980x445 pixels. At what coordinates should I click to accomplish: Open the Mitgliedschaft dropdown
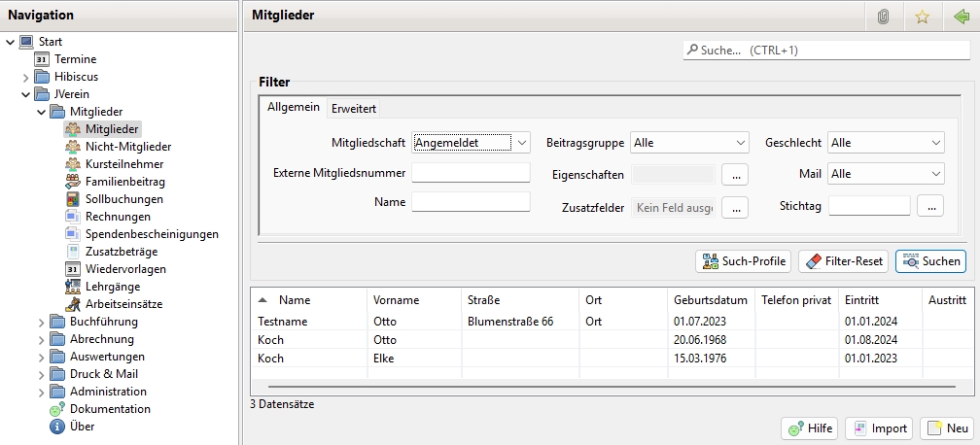point(472,143)
